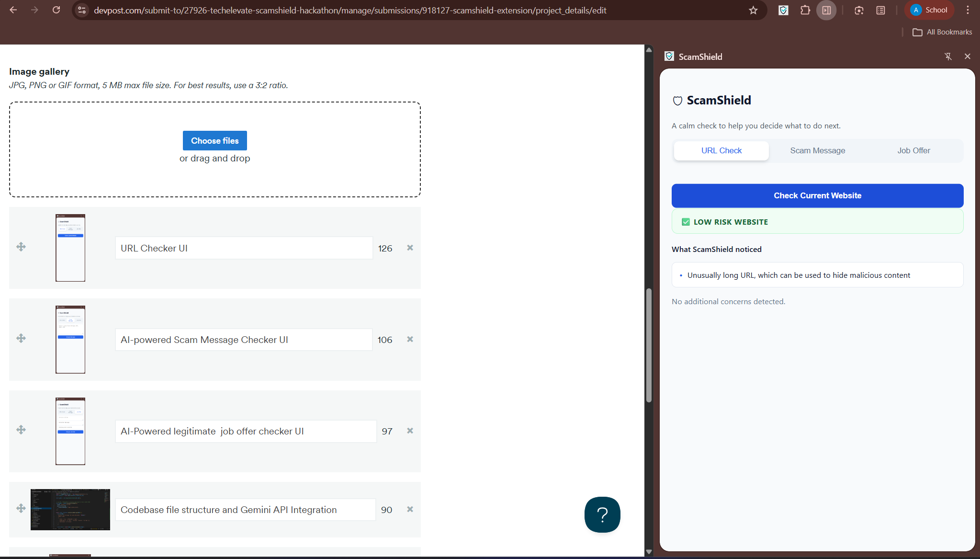The height and width of the screenshot is (559, 980).
Task: Delete the Codebase file structure image
Action: coord(410,509)
